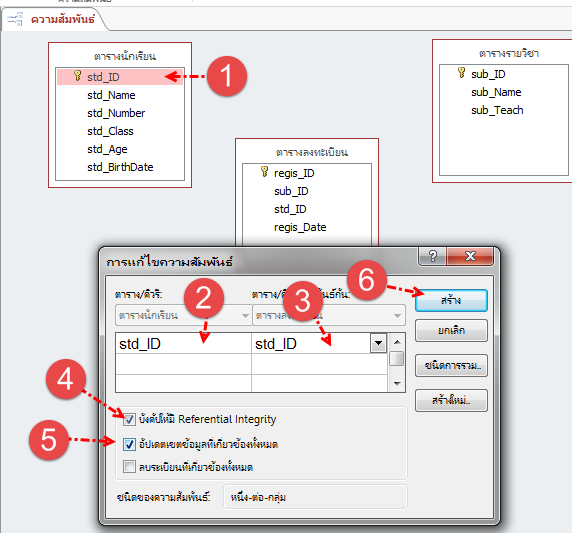Click the scroll up arrow in the field grid

397,342
